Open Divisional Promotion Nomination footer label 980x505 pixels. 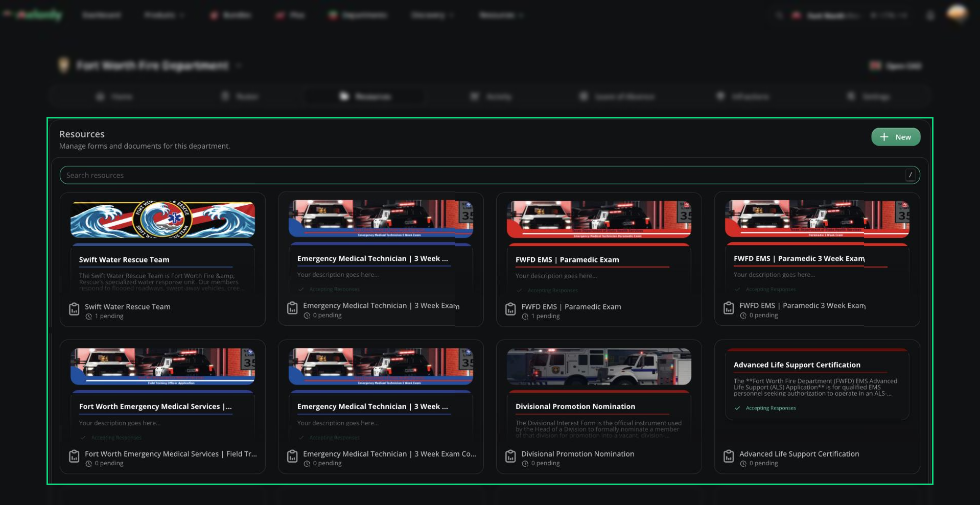(x=577, y=453)
